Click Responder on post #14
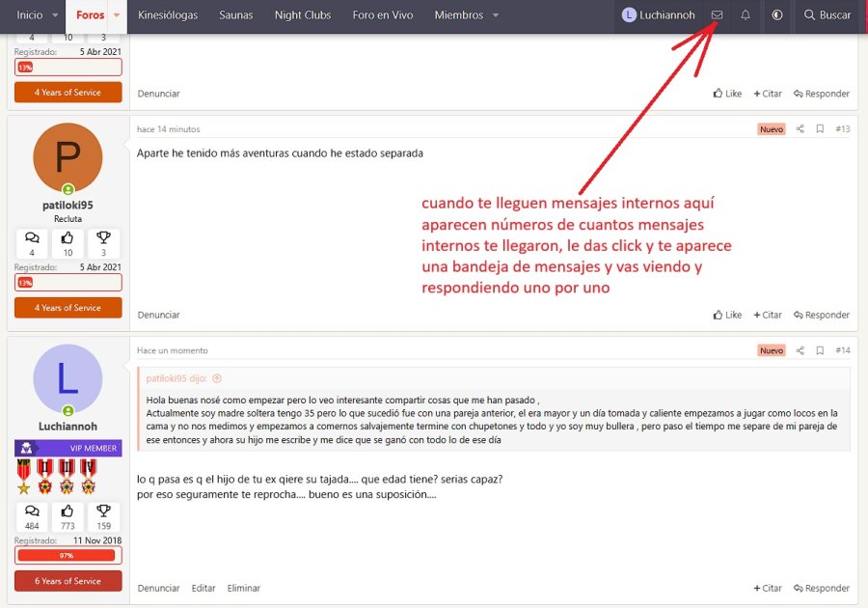Screen dimensions: 868x608 click(821, 588)
